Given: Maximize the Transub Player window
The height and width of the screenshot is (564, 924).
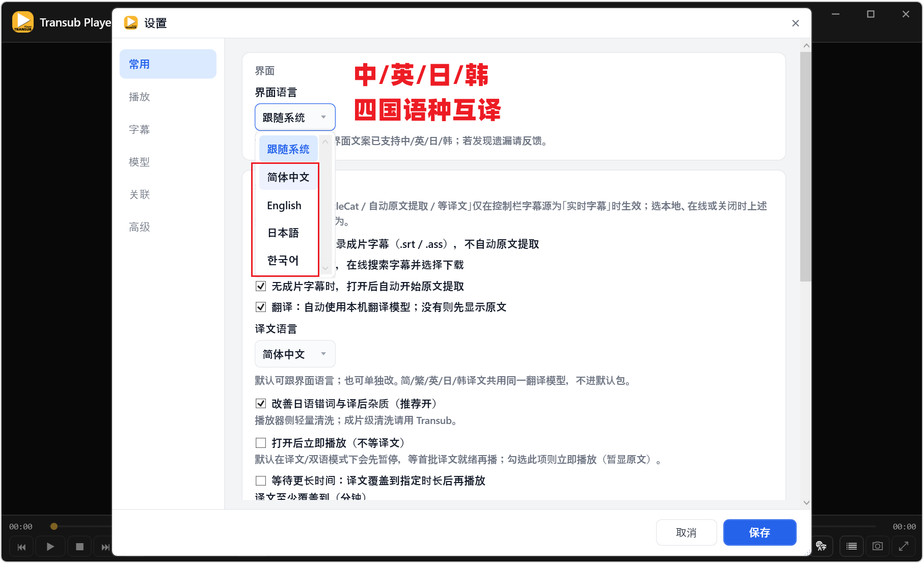Looking at the screenshot, I should pyautogui.click(x=871, y=14).
